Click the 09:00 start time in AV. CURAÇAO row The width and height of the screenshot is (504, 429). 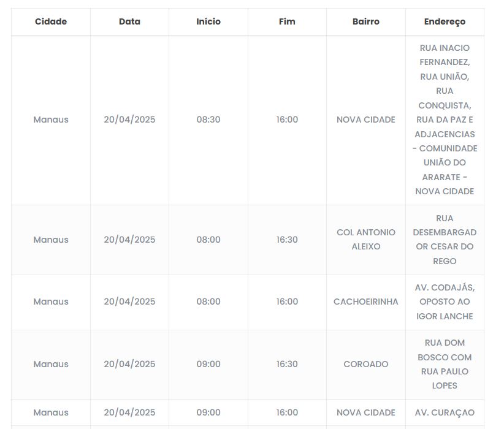pyautogui.click(x=208, y=412)
